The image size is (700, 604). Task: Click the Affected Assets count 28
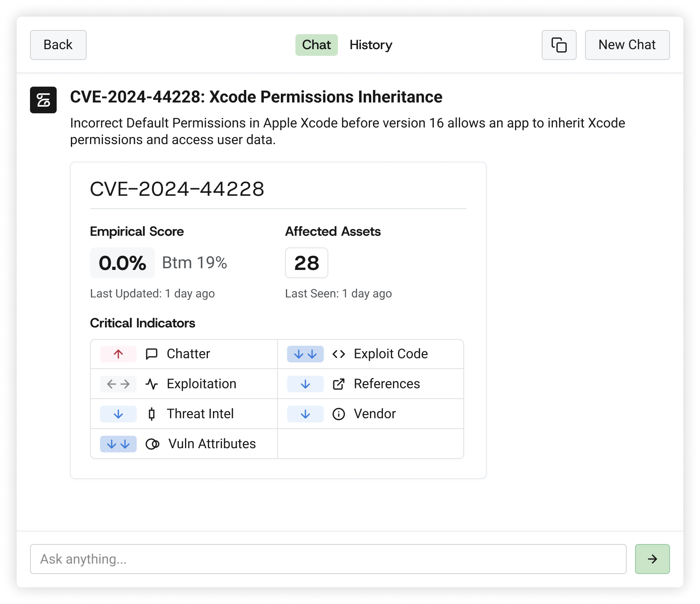[x=307, y=263]
